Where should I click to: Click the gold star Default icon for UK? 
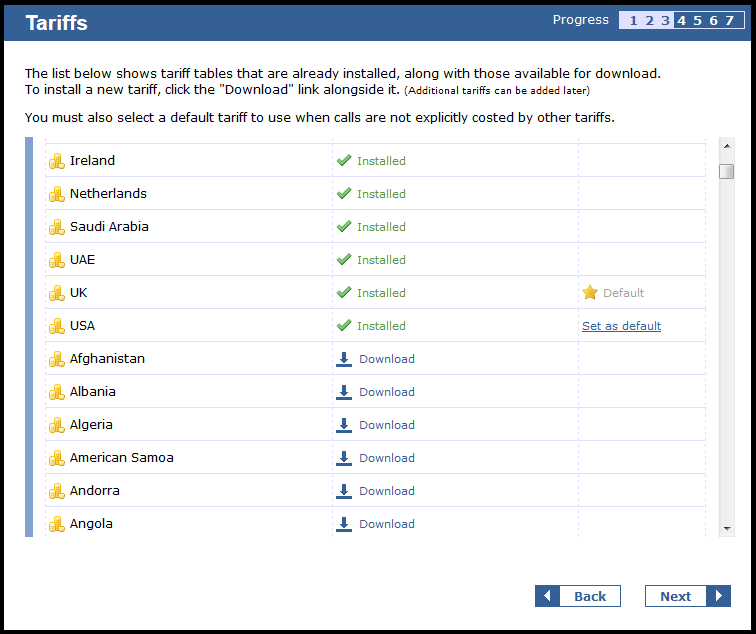pos(590,293)
